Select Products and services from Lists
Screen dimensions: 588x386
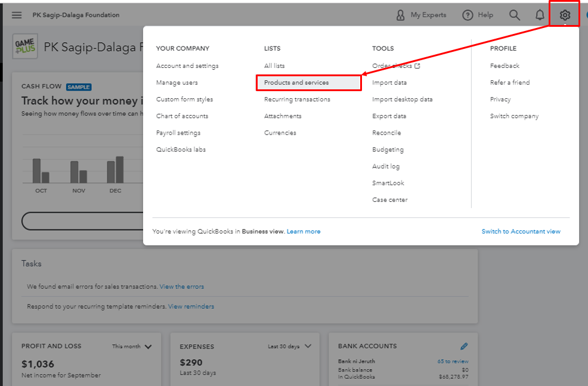click(296, 83)
